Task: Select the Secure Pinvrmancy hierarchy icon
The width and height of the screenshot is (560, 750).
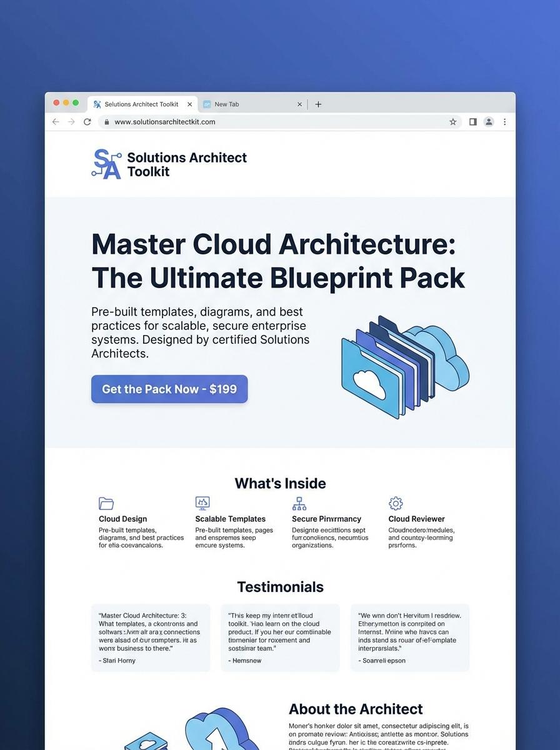Action: (x=299, y=503)
